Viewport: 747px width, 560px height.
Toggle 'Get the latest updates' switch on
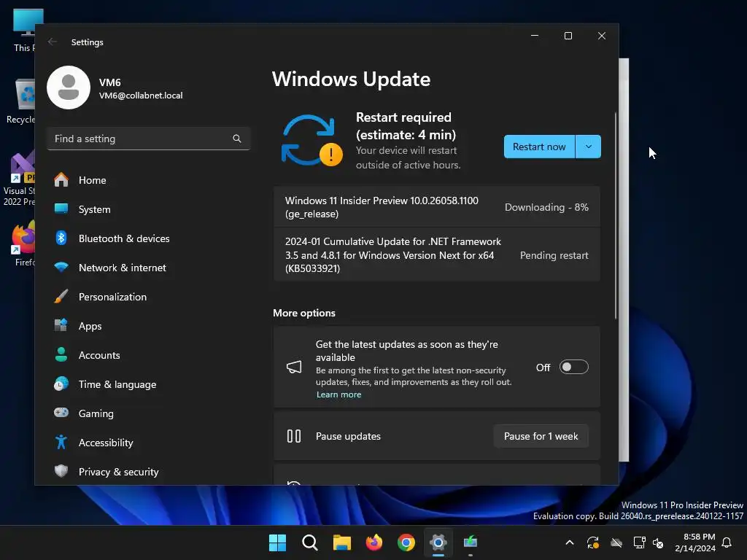(x=573, y=367)
